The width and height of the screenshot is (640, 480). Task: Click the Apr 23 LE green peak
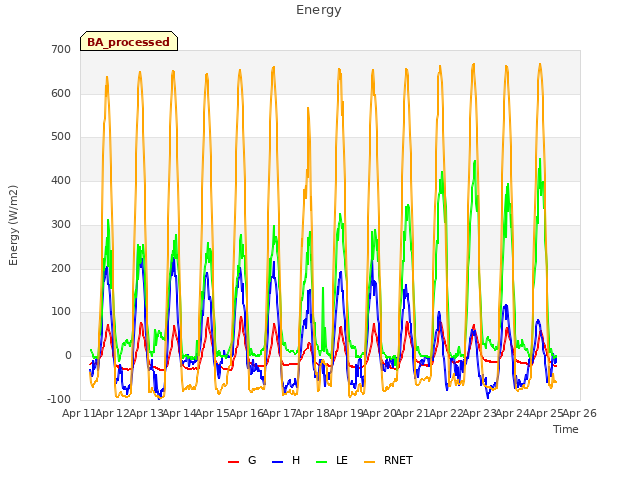[475, 162]
